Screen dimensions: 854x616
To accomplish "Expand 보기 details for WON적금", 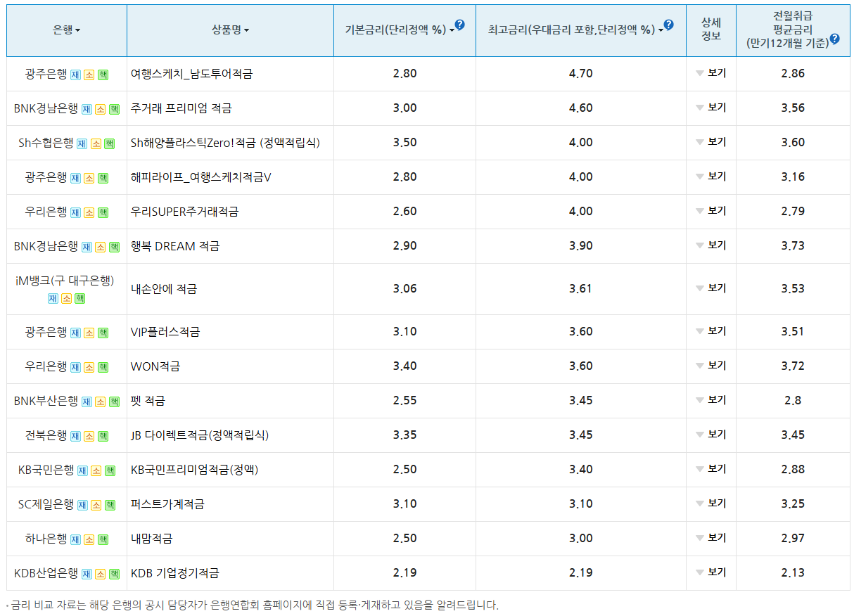I will (711, 366).
